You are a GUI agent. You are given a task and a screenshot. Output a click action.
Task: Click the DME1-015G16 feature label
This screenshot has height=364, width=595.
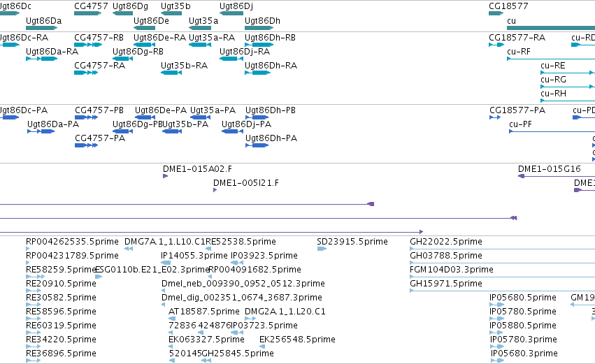pos(549,169)
